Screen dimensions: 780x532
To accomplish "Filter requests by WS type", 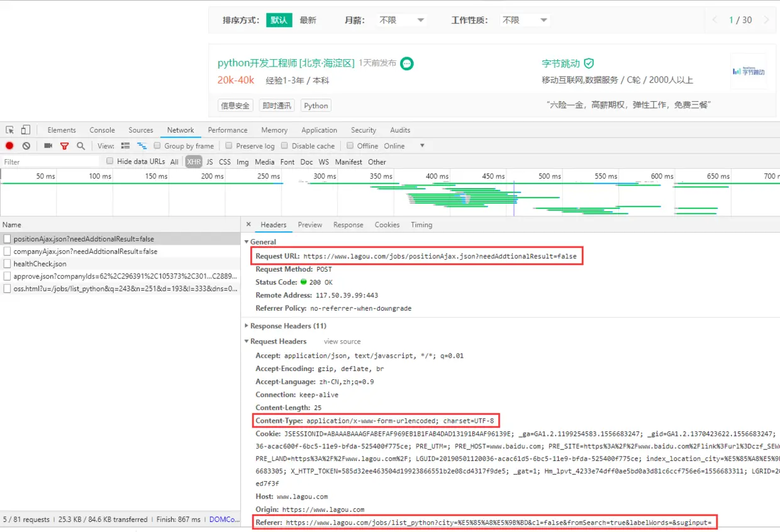I will (x=323, y=162).
